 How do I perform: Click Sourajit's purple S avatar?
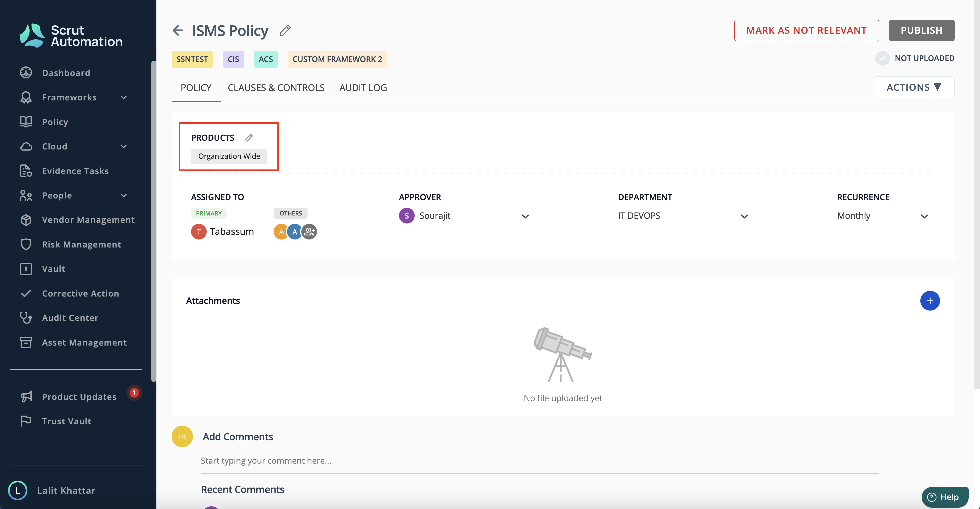click(406, 216)
